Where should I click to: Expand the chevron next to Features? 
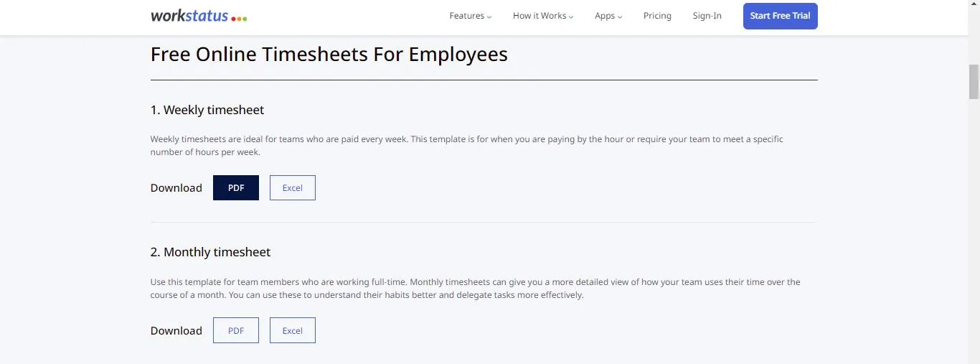click(x=489, y=17)
